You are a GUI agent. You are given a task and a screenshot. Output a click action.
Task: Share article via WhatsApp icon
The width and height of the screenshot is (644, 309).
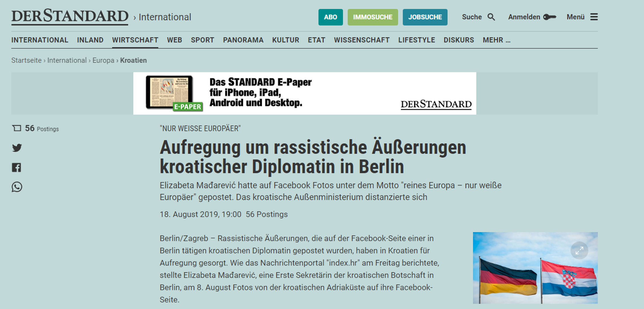pos(17,187)
